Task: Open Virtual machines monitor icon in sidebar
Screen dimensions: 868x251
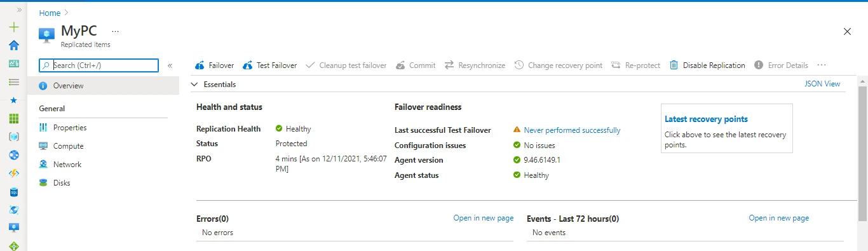Action: (14, 227)
